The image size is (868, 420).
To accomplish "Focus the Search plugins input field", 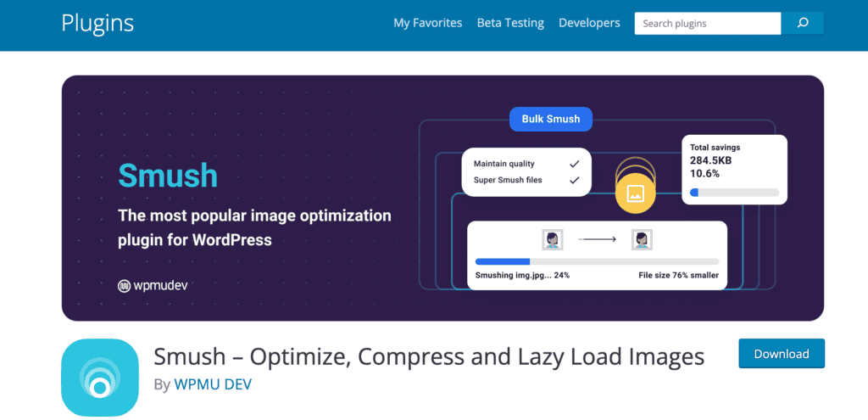I will 707,23.
